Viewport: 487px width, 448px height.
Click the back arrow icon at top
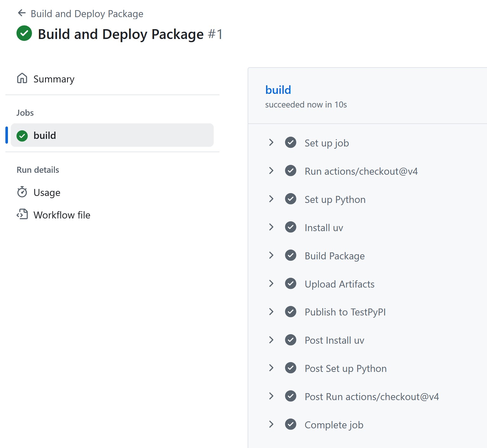22,13
